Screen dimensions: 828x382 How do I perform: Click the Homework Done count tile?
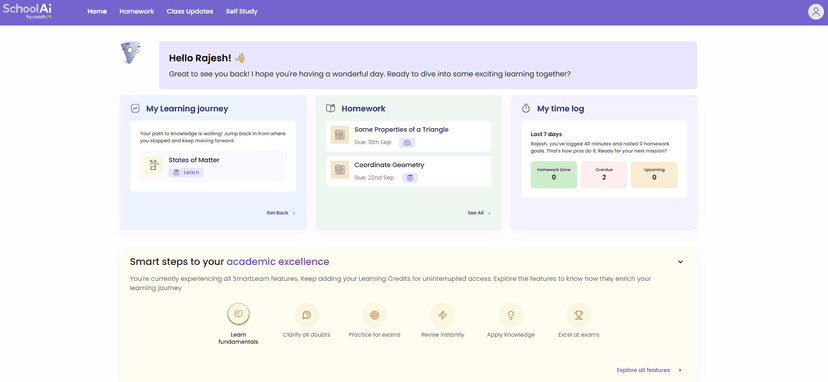(x=553, y=175)
